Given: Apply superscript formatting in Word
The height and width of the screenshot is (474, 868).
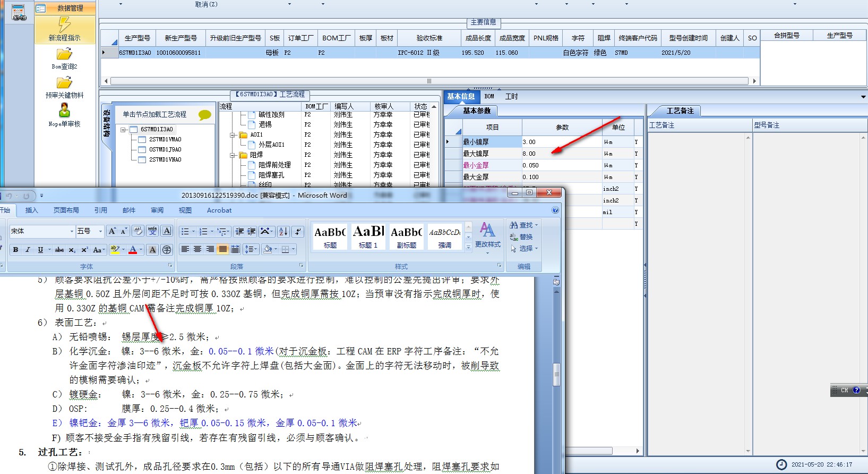Looking at the screenshot, I should click(84, 250).
